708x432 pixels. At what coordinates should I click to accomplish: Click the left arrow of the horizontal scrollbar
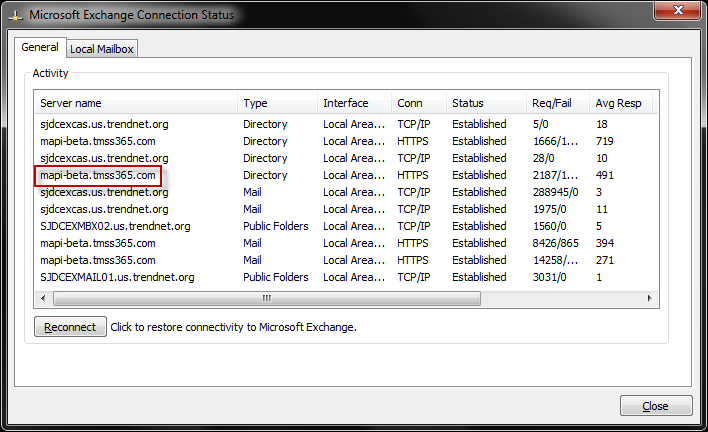pos(44,299)
